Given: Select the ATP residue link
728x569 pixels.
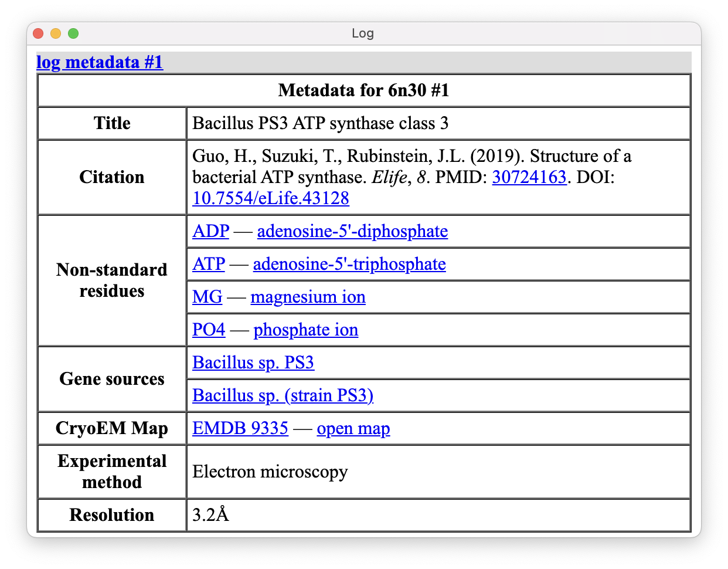Looking at the screenshot, I should coord(209,264).
